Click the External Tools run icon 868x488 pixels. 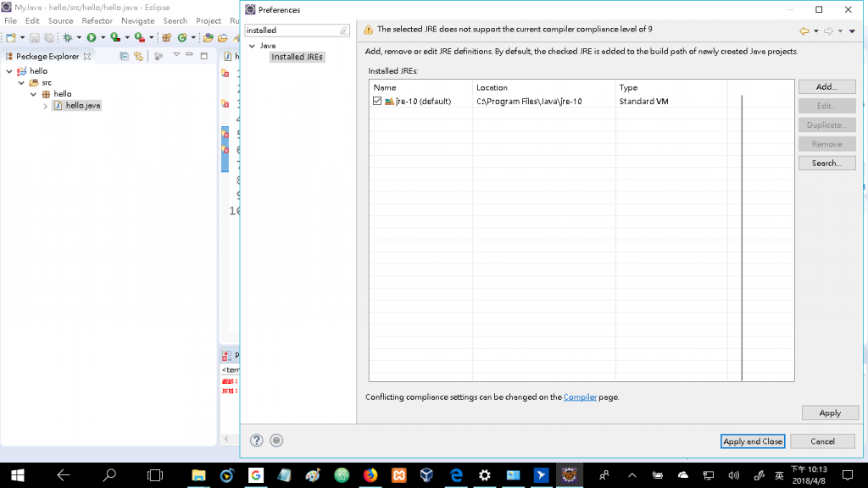pos(140,37)
